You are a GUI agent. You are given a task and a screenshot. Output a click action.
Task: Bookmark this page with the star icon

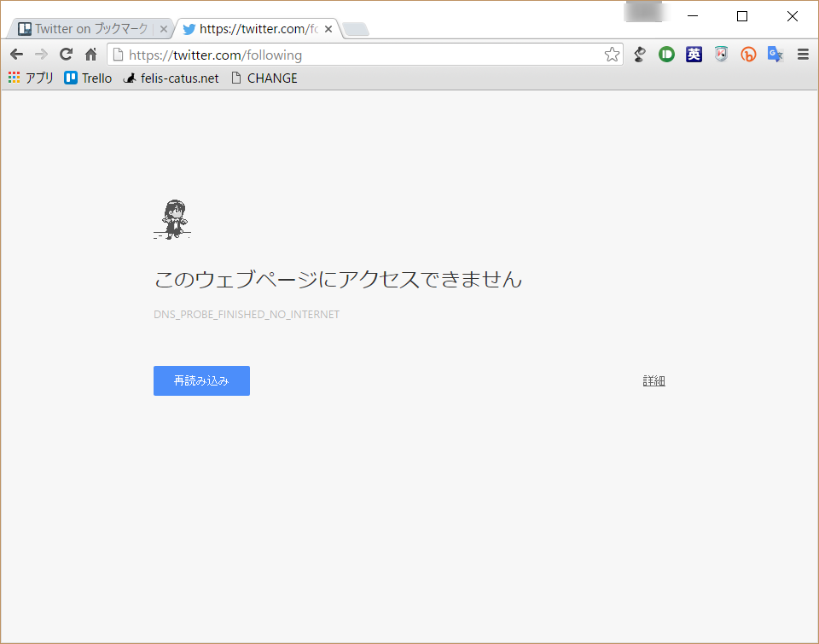pyautogui.click(x=612, y=54)
